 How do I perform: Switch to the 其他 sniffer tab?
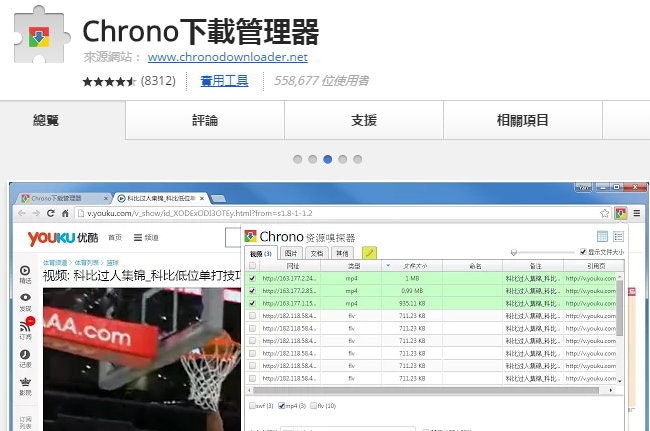click(342, 253)
